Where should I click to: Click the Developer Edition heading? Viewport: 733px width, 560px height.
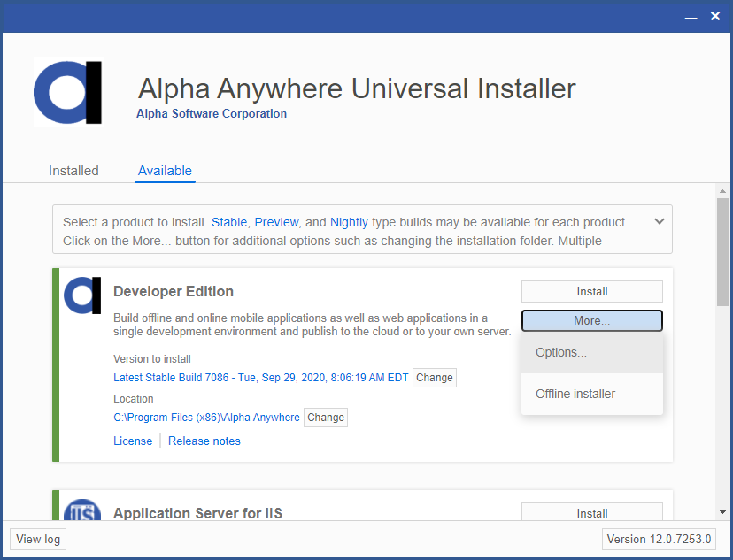pyautogui.click(x=174, y=291)
